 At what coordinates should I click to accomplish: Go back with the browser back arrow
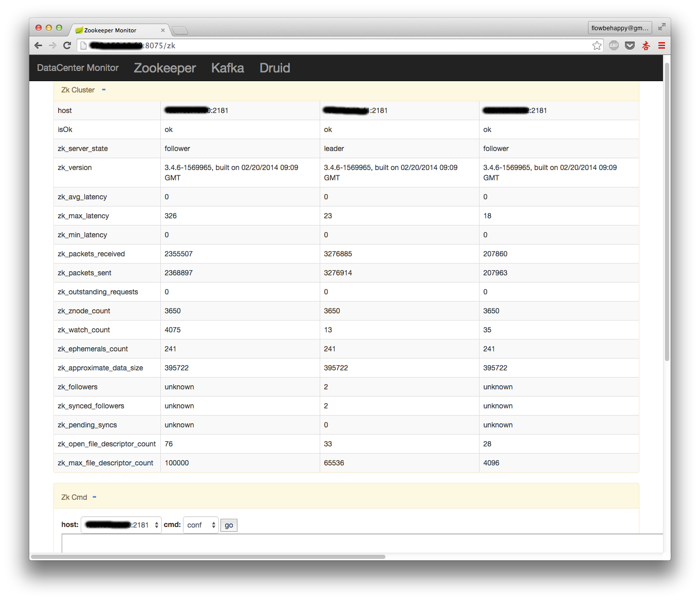tap(38, 45)
